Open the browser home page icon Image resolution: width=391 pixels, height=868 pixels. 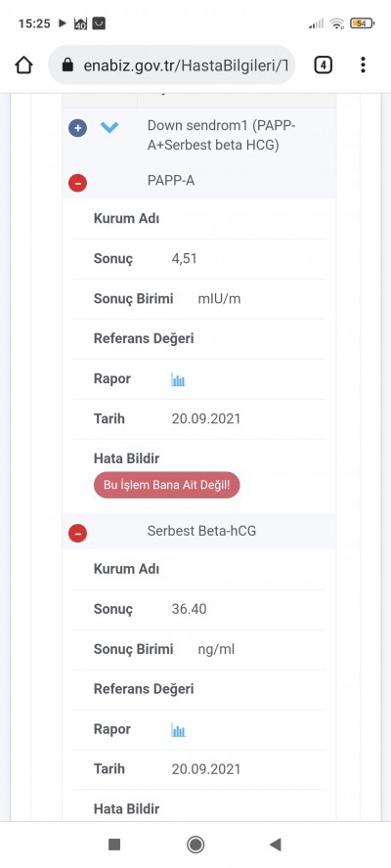[x=23, y=65]
